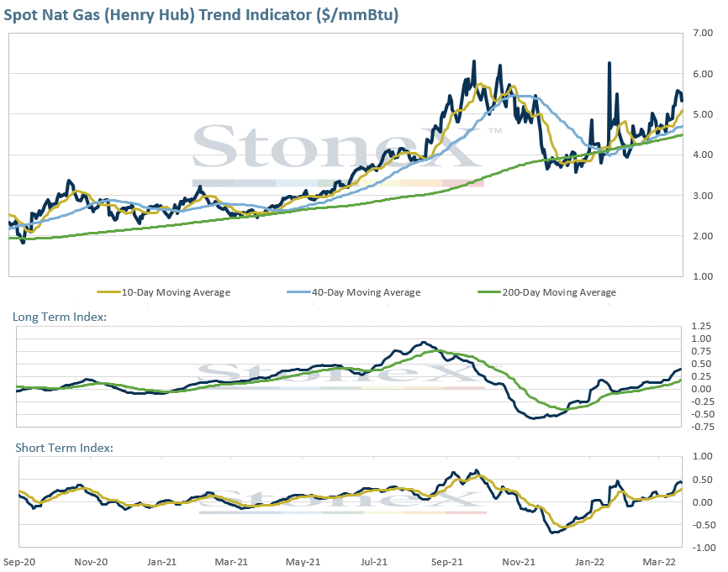Click the gold line swatch for 10-Day average

pyautogui.click(x=108, y=292)
